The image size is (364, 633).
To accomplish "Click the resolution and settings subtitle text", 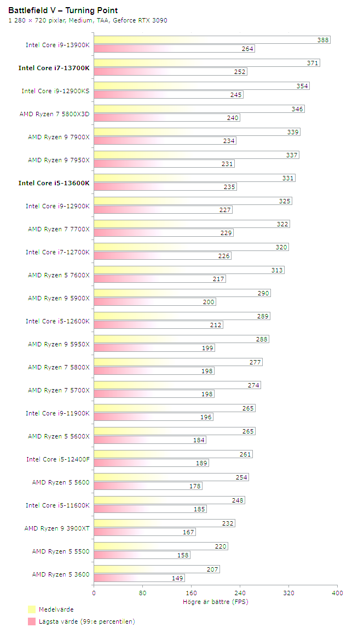I will (88, 21).
